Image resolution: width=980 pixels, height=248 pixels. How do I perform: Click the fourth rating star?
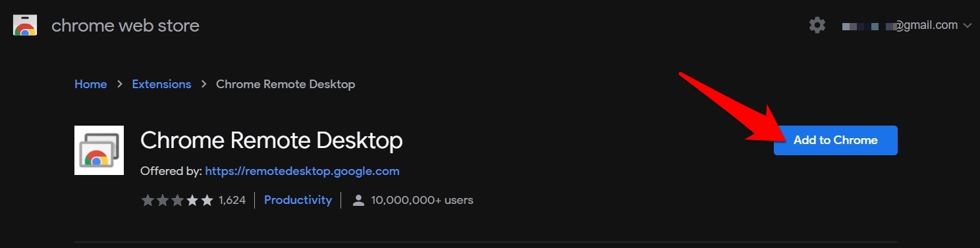tap(192, 200)
